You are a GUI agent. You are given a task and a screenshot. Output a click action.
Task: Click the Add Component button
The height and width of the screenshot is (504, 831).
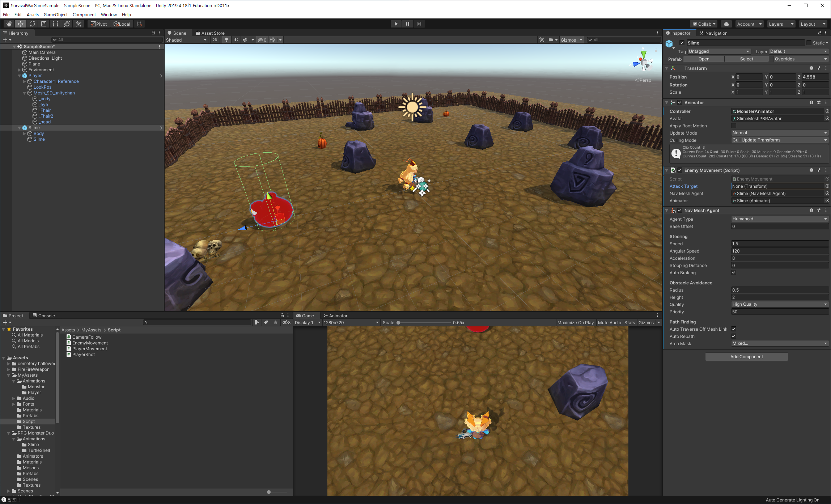[x=746, y=356]
